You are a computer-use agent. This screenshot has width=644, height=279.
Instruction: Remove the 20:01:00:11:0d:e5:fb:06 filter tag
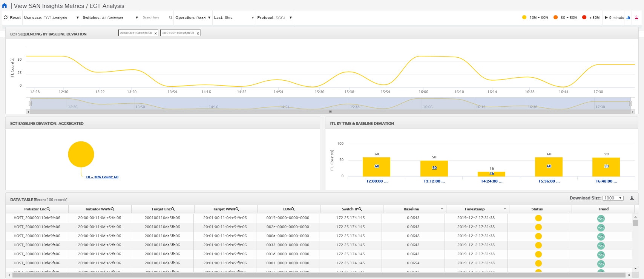coord(198,34)
